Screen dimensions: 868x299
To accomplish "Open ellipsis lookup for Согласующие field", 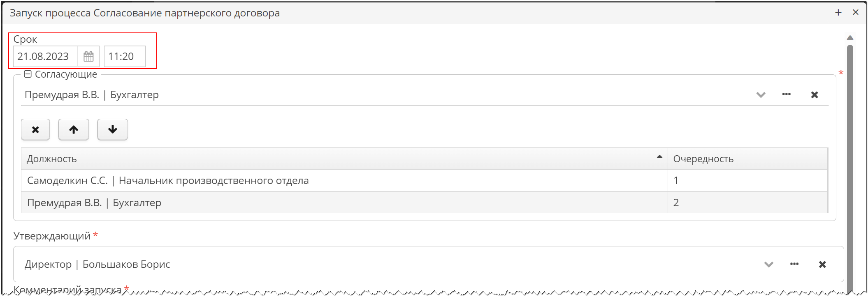I will pyautogui.click(x=787, y=94).
